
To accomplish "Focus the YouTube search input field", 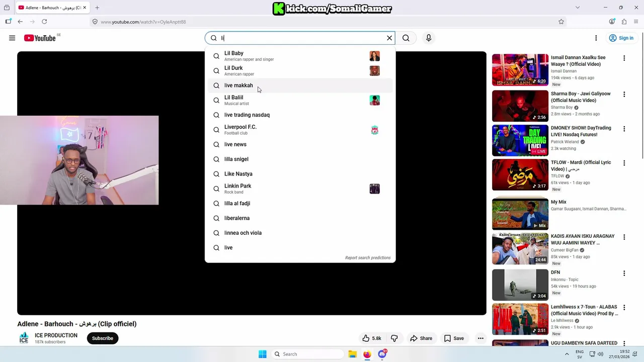I will click(x=300, y=38).
